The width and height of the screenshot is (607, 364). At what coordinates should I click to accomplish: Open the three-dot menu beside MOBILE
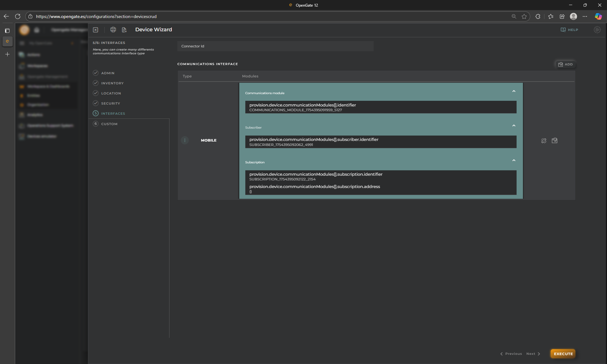(x=185, y=140)
